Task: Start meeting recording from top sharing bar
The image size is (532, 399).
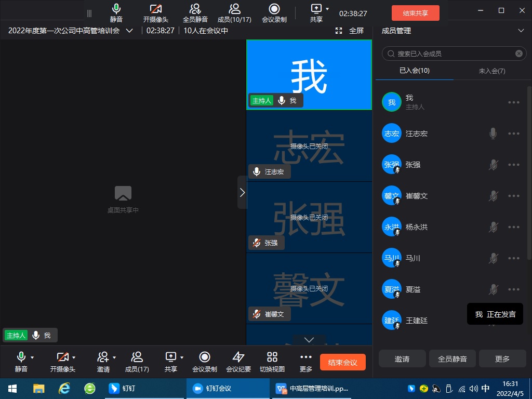Action: 274,13
